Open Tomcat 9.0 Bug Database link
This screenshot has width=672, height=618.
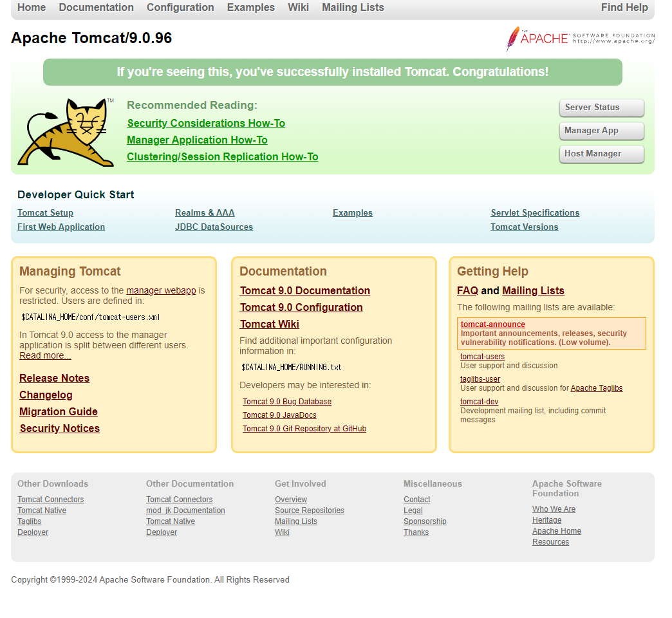coord(286,402)
